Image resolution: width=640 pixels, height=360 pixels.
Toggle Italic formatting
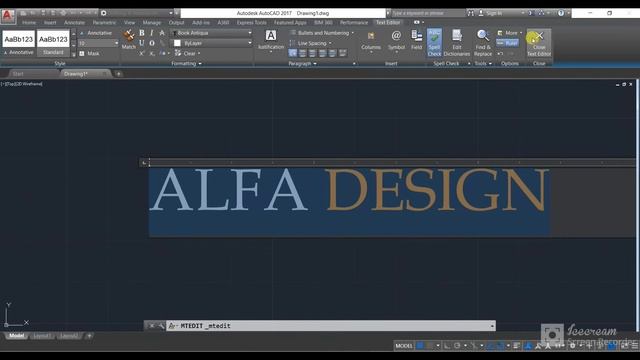tap(151, 33)
